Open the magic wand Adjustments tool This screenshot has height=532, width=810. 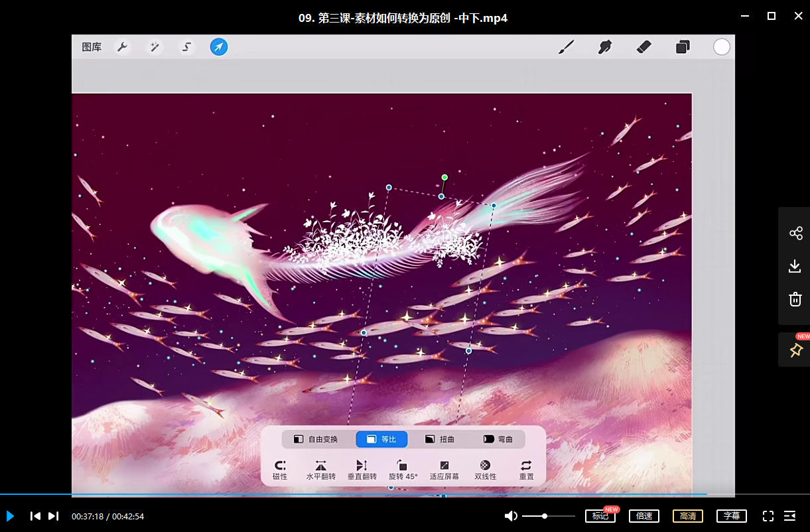pyautogui.click(x=155, y=47)
